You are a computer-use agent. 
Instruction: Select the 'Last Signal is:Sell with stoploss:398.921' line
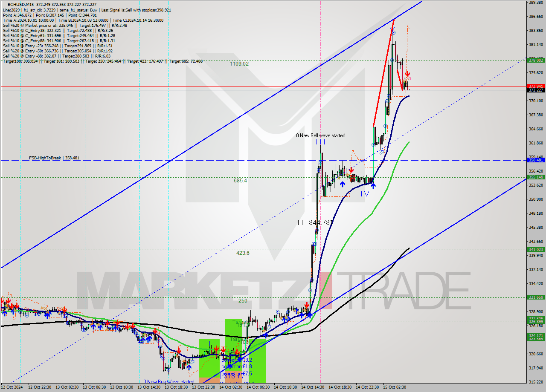point(136,10)
